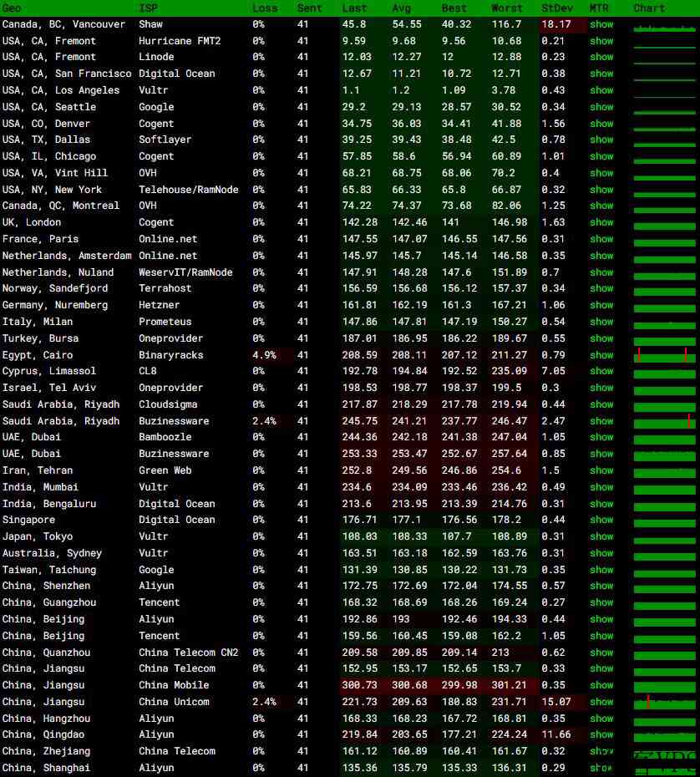
Task: Click the Avg column header
Action: (x=401, y=8)
